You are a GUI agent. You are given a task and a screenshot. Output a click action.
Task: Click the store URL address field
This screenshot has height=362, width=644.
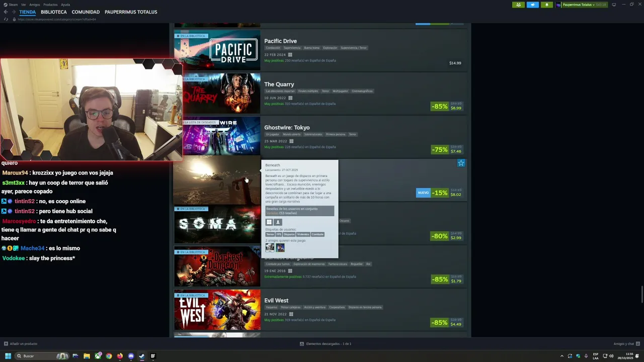[57, 19]
